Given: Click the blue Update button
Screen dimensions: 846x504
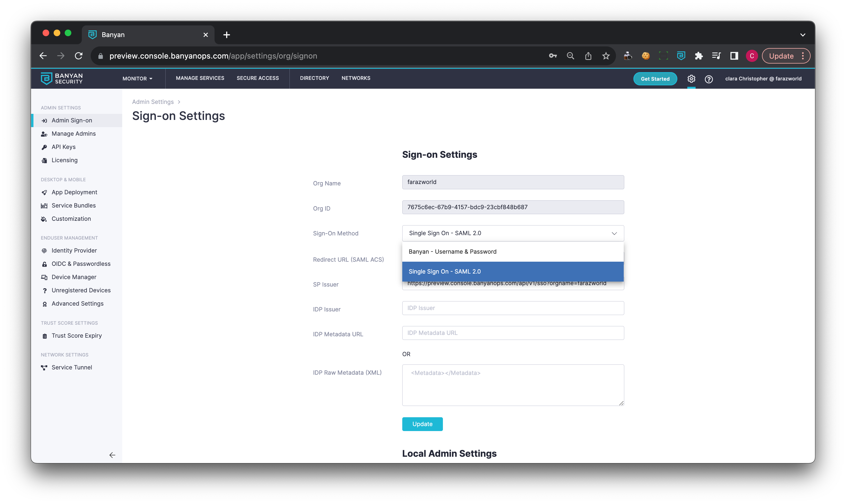Looking at the screenshot, I should point(422,424).
